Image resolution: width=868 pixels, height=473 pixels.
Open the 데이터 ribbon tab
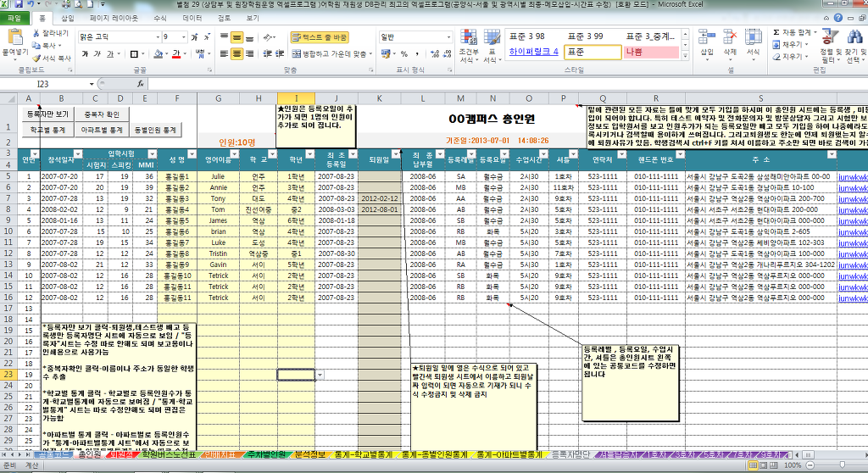coord(192,17)
